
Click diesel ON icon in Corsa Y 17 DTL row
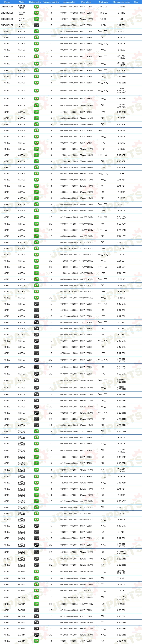(36, 25)
